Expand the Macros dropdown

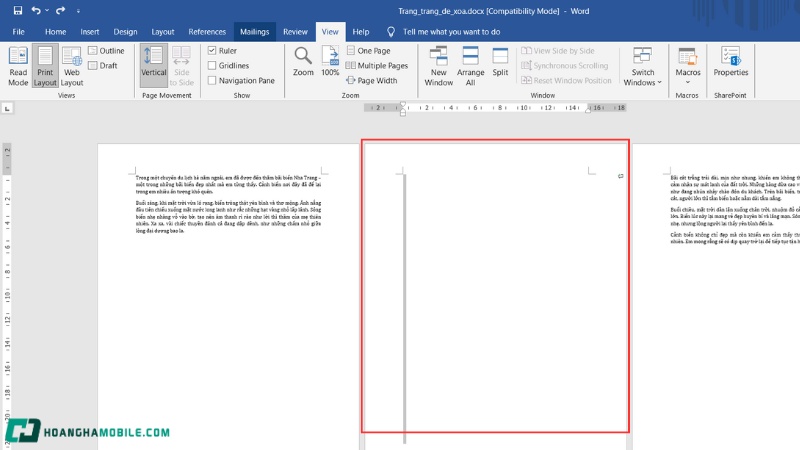tap(688, 74)
